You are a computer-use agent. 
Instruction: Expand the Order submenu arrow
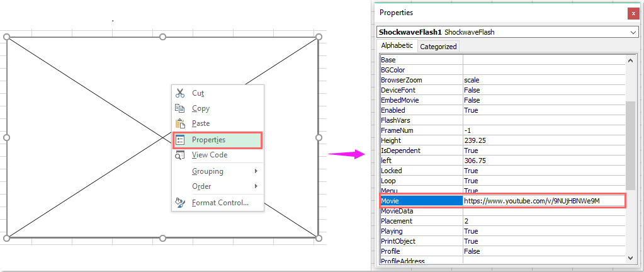point(256,186)
